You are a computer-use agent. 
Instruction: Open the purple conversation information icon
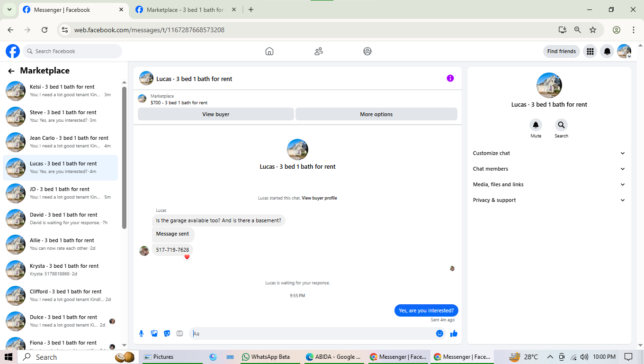click(x=450, y=78)
